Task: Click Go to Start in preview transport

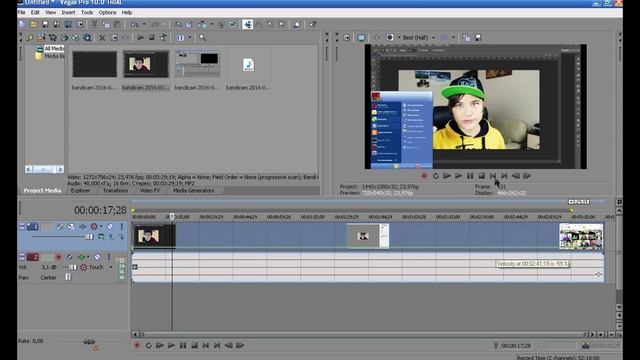Action: [x=493, y=176]
